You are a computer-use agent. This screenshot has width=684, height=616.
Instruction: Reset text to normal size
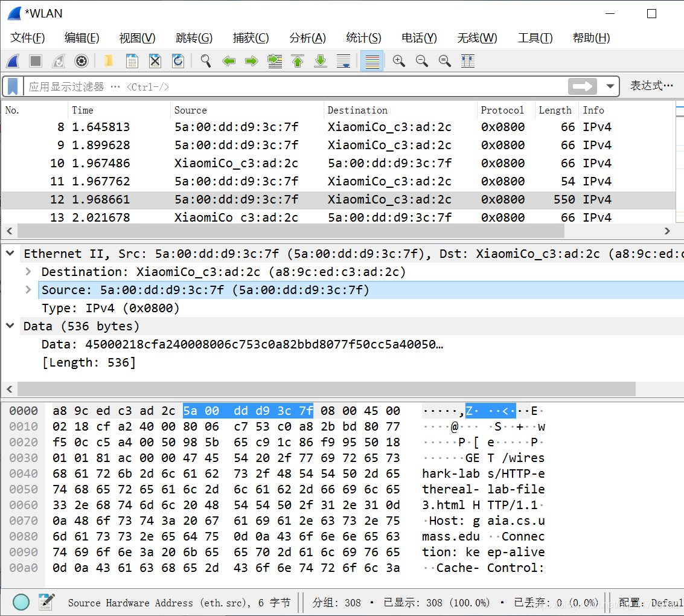[x=445, y=61]
